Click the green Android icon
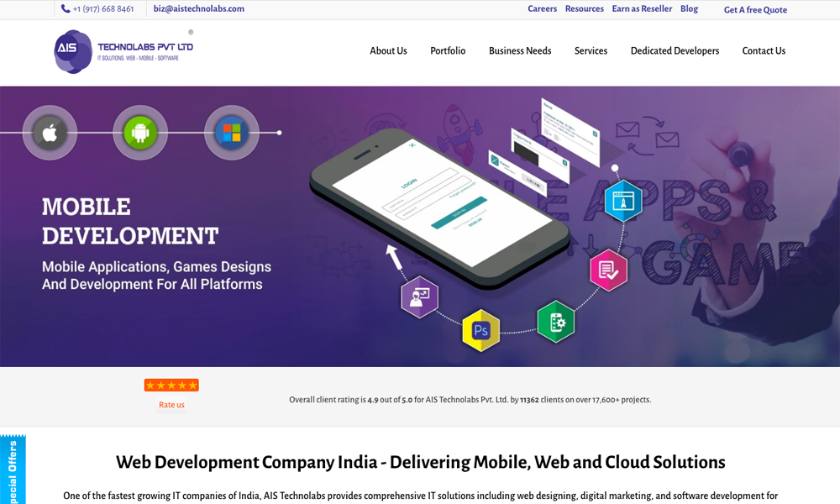 point(140,133)
